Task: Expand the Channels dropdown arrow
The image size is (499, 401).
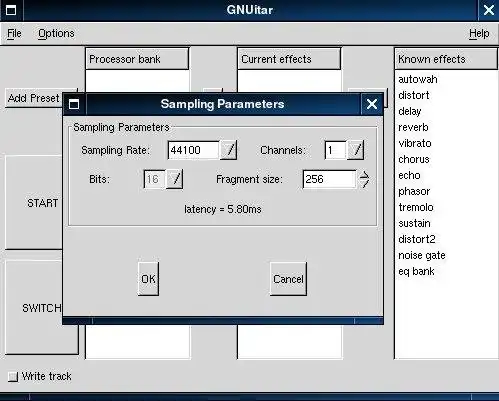Action: (356, 150)
